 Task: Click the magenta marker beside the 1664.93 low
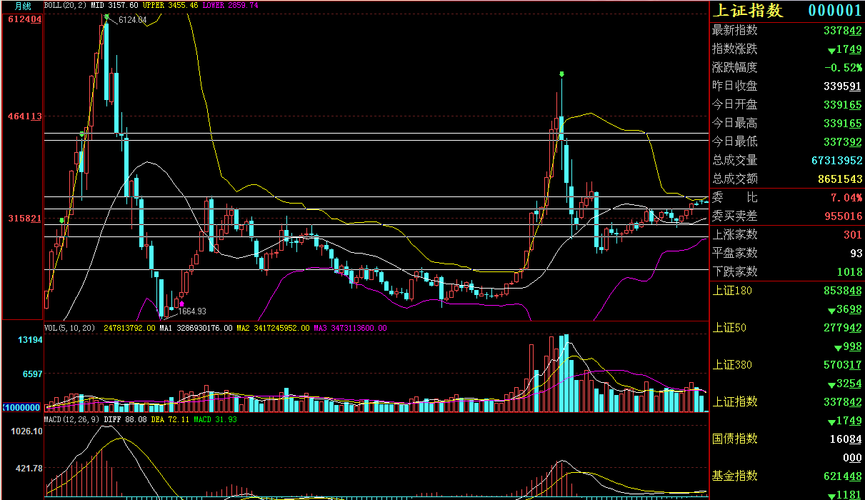click(x=182, y=304)
